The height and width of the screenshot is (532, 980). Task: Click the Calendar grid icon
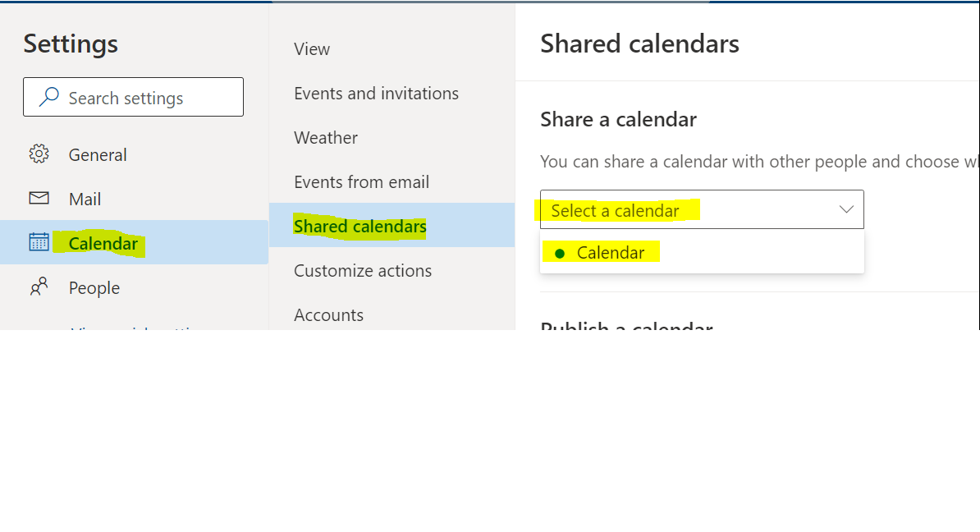39,242
